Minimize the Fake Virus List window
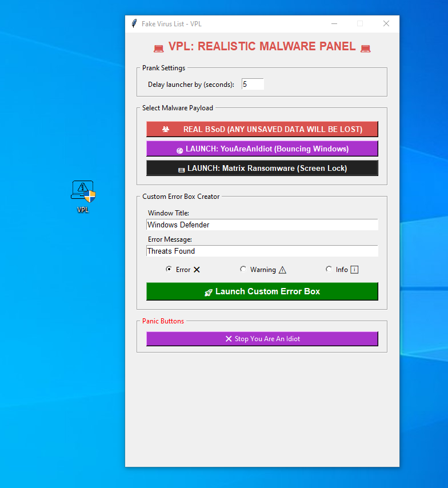Screen dimensions: 448x488 point(334,23)
